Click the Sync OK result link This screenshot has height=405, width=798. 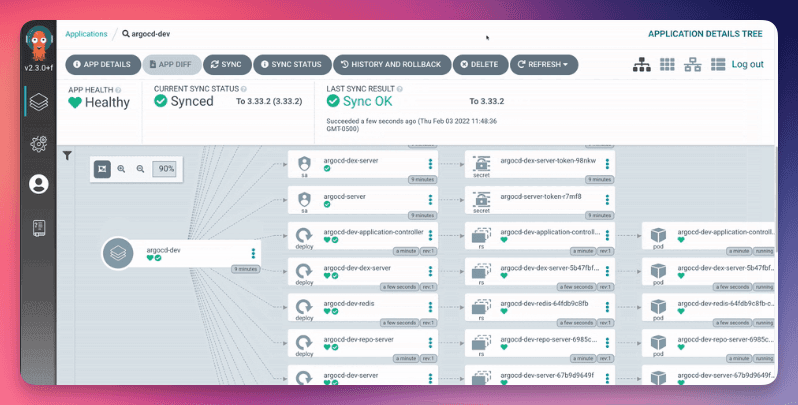click(367, 101)
